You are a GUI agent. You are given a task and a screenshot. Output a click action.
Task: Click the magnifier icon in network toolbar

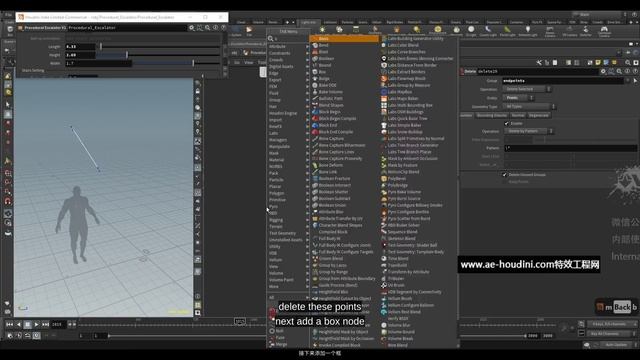click(628, 63)
